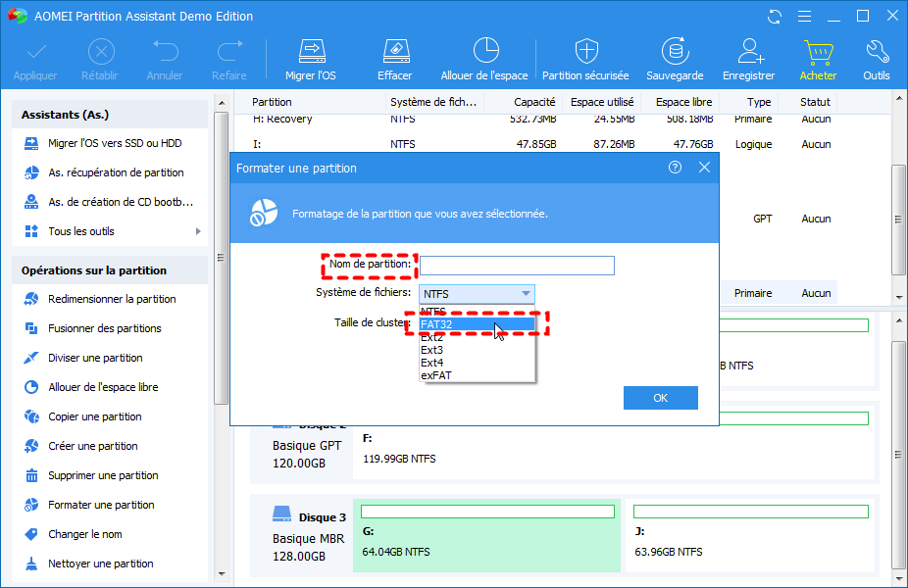Choose exFAT from the file system list
The height and width of the screenshot is (588, 908).
tap(478, 375)
